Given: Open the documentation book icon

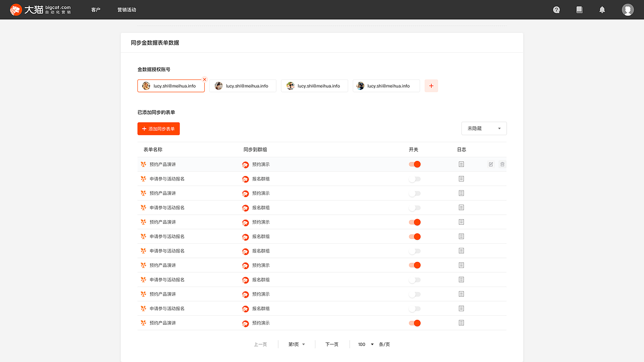Looking at the screenshot, I should 579,10.
